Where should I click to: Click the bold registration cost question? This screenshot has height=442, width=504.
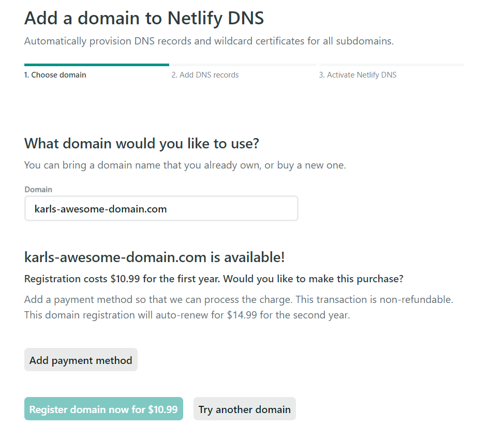click(213, 279)
